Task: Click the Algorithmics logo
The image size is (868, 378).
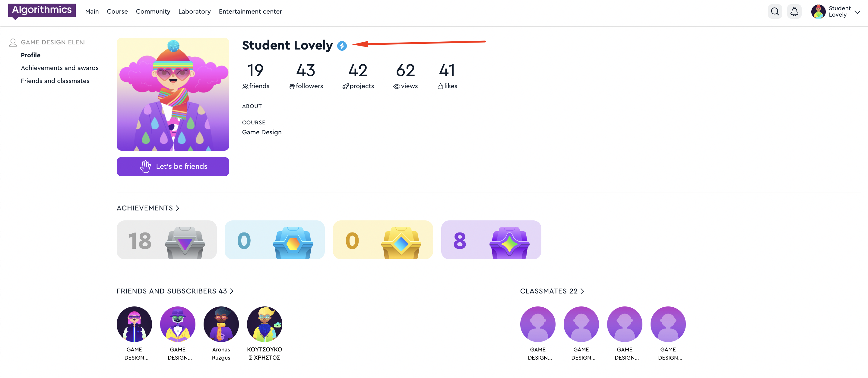Action: [42, 10]
